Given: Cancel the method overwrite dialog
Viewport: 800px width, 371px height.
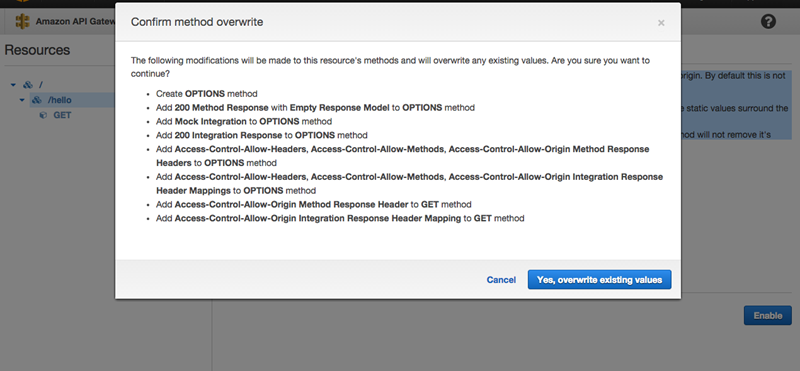Looking at the screenshot, I should (x=501, y=280).
